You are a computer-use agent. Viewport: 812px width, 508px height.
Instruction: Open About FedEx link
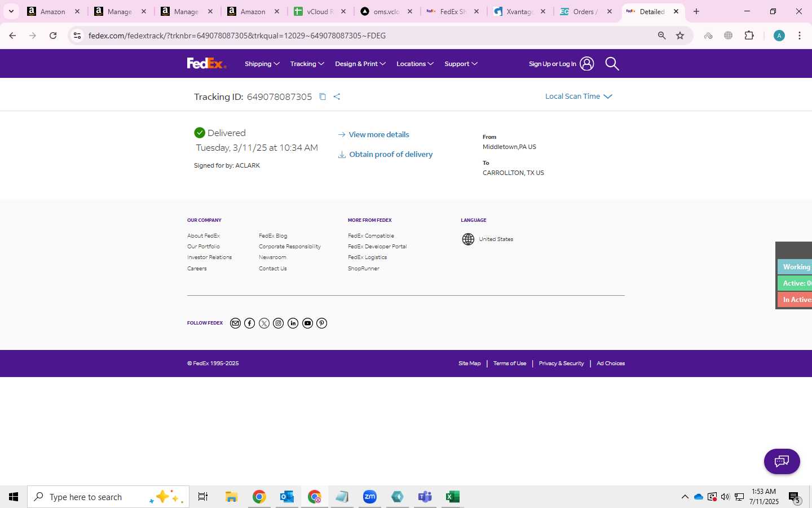pyautogui.click(x=204, y=236)
